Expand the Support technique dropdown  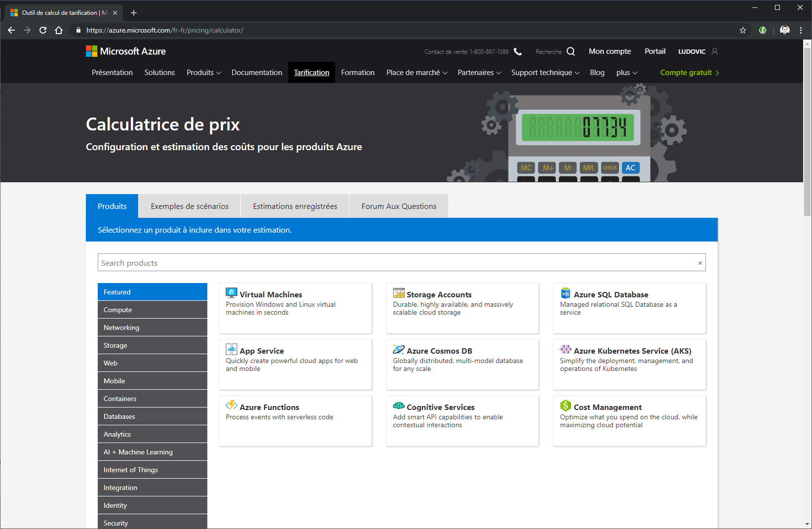[x=545, y=73]
